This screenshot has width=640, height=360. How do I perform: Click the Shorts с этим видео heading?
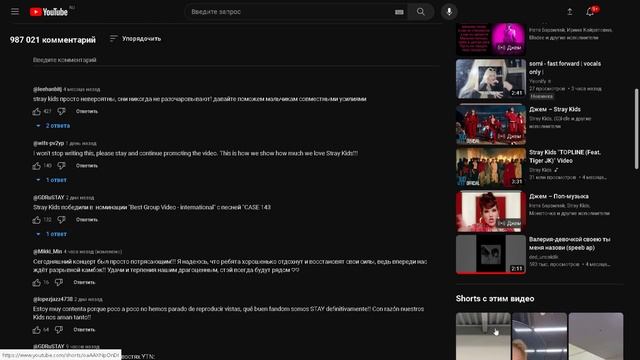pyautogui.click(x=495, y=299)
